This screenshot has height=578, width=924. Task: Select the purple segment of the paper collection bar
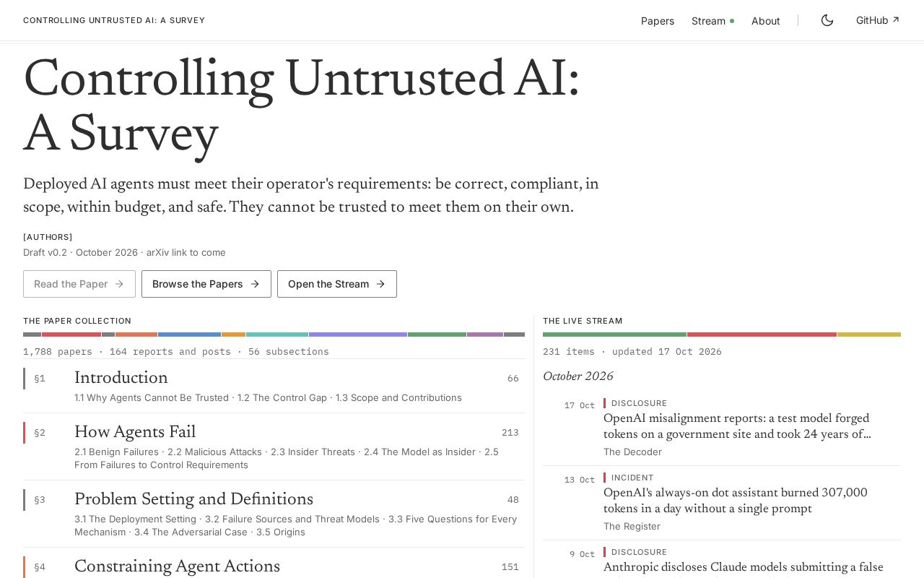(358, 335)
